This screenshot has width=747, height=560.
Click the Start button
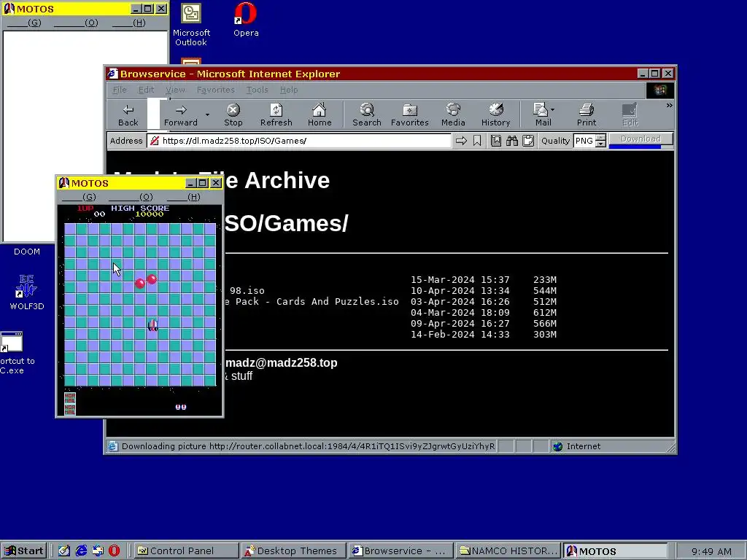click(24, 551)
